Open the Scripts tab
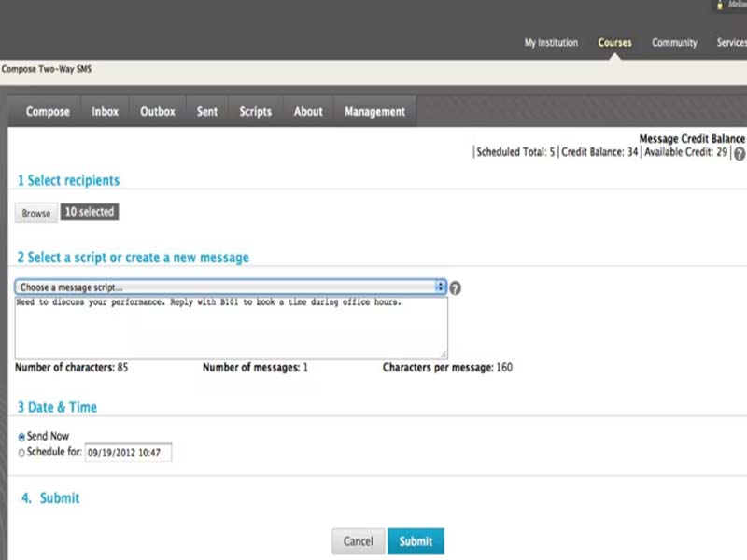747x560 pixels. click(x=255, y=111)
